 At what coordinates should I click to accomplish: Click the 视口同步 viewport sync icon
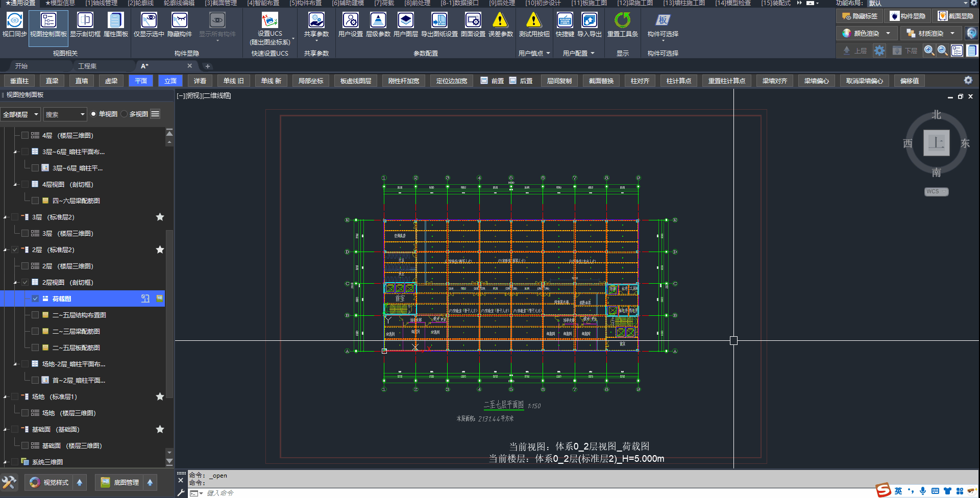(x=14, y=20)
